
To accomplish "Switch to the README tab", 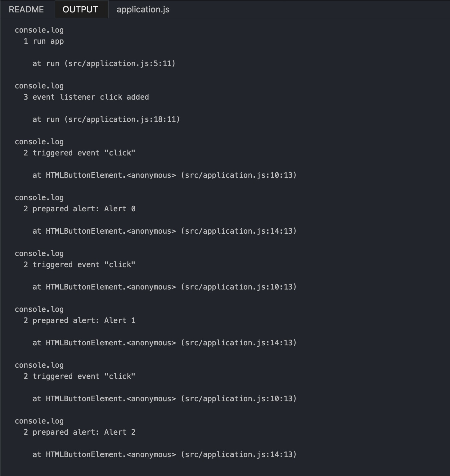I will [26, 9].
